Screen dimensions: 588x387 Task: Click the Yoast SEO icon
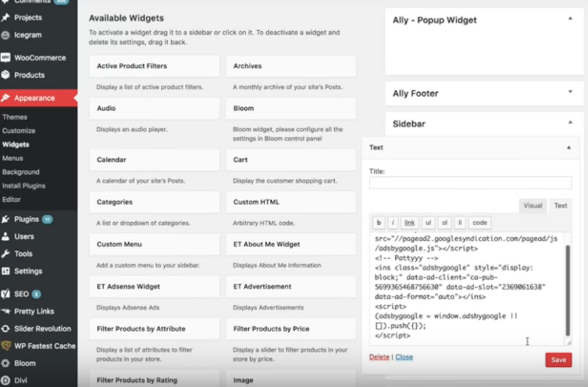[5, 293]
